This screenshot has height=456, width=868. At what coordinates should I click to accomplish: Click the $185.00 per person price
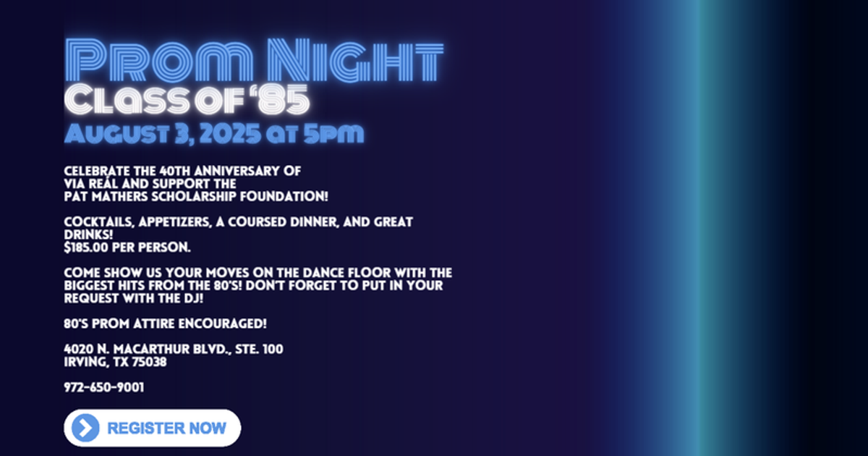click(x=127, y=248)
